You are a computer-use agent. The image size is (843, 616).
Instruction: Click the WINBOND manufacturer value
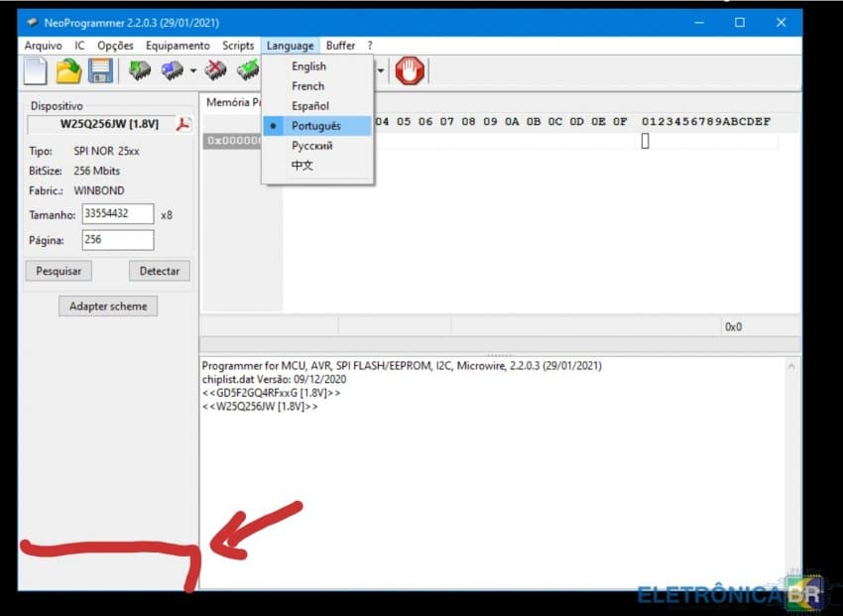coord(99,190)
